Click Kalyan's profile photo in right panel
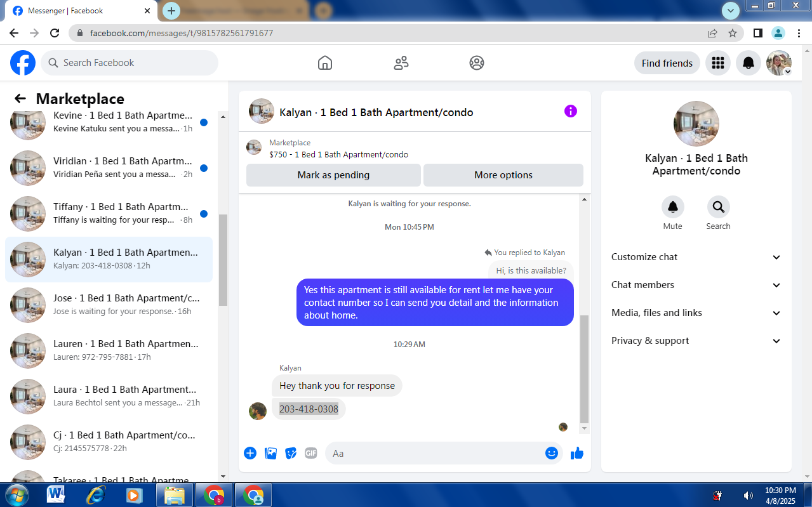This screenshot has height=507, width=812. (x=696, y=124)
